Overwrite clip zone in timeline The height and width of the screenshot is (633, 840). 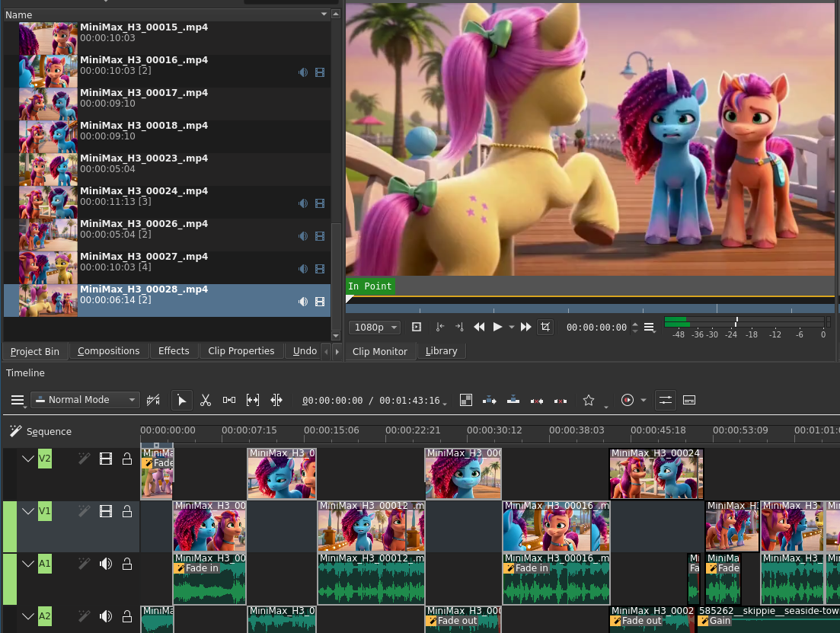tap(513, 401)
